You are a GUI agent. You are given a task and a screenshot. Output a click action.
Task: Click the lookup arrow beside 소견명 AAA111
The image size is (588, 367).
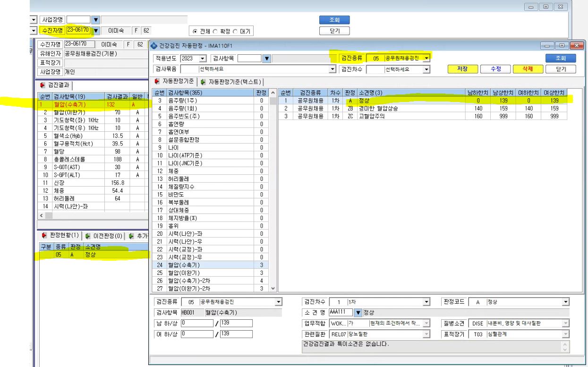point(358,313)
